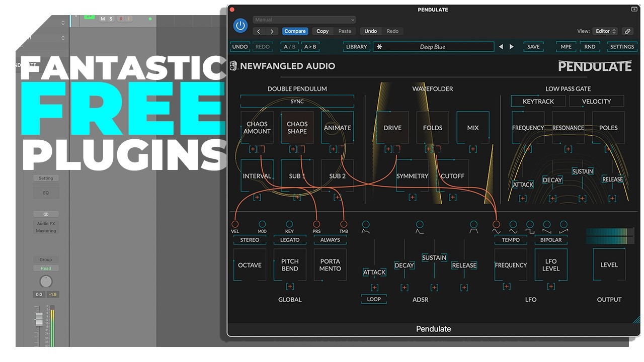Open the preset LIBRARY
The height and width of the screenshot is (362, 644).
pos(357,47)
